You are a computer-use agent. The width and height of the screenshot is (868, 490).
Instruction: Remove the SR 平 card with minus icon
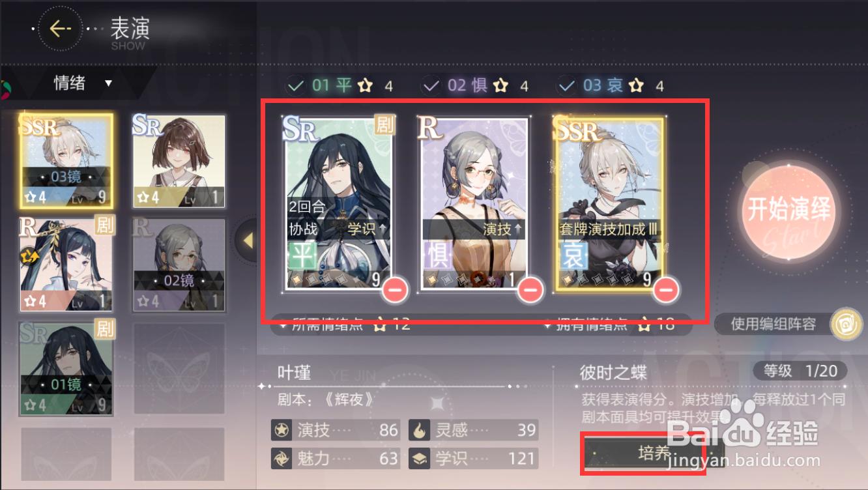click(396, 289)
